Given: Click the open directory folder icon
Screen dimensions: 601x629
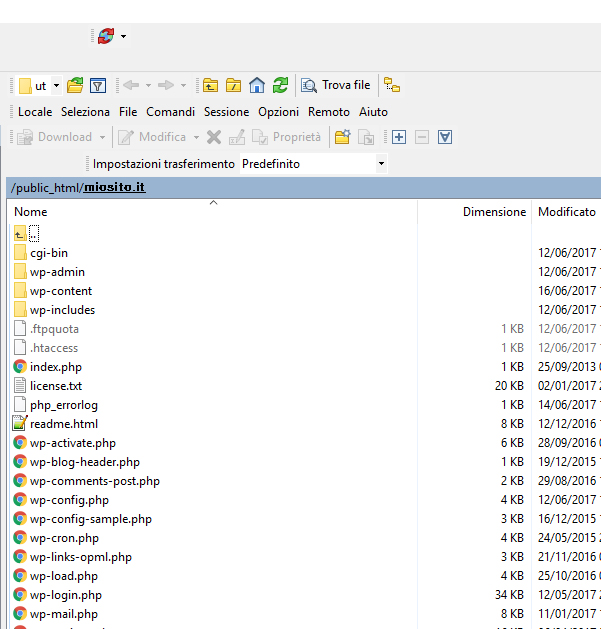Looking at the screenshot, I should pyautogui.click(x=75, y=85).
